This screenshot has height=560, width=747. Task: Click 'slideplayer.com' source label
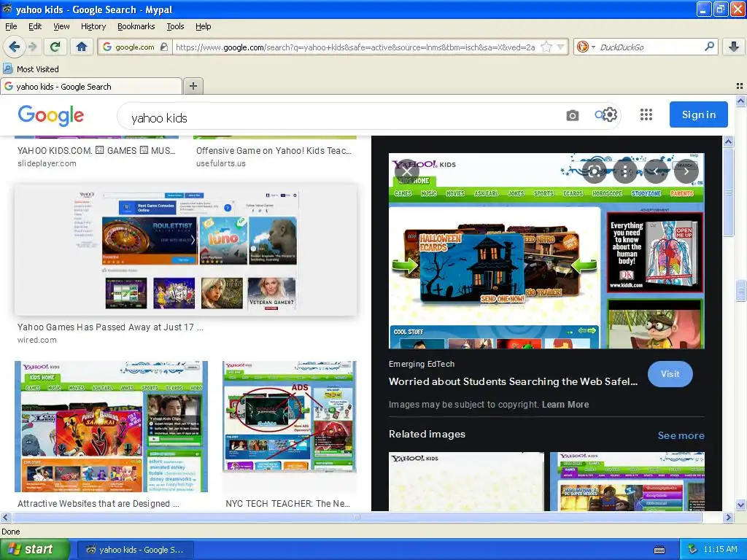(x=47, y=163)
